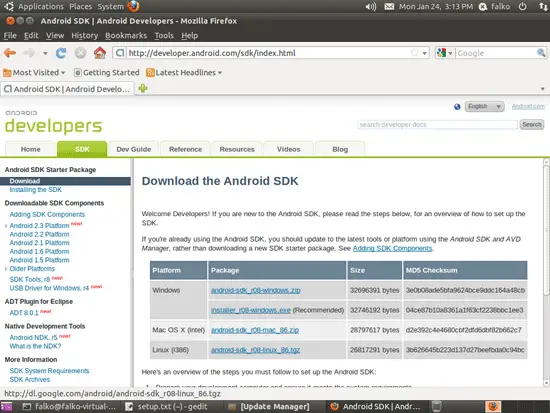This screenshot has width=550, height=413.
Task: Expand the Android 2.3 Platform tree item
Action: [x=6, y=226]
